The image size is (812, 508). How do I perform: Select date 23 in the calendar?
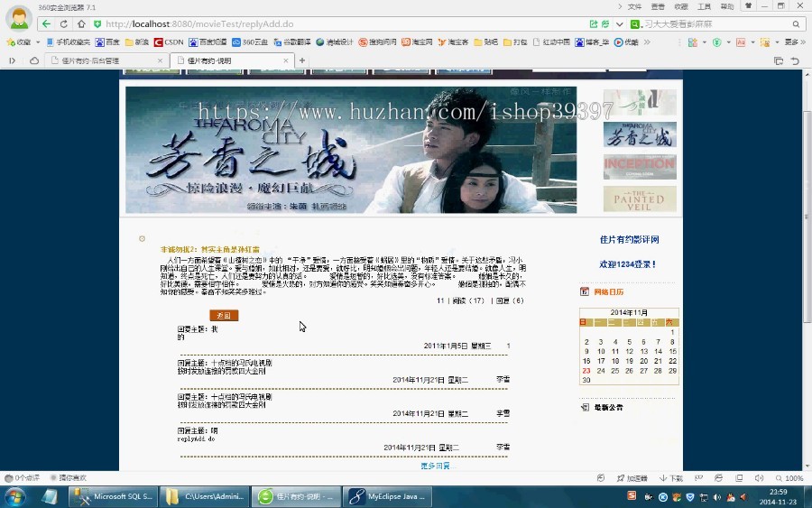click(x=586, y=371)
